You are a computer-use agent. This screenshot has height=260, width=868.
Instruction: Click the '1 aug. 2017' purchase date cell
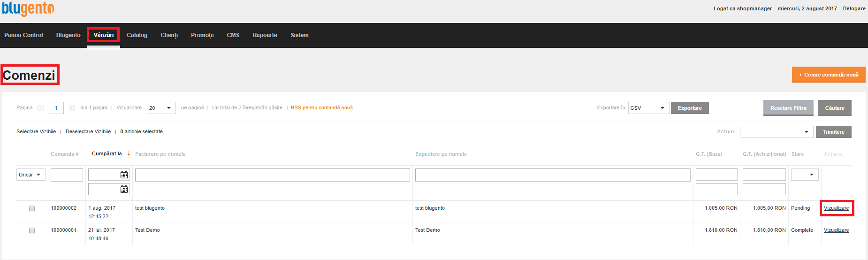(x=102, y=208)
